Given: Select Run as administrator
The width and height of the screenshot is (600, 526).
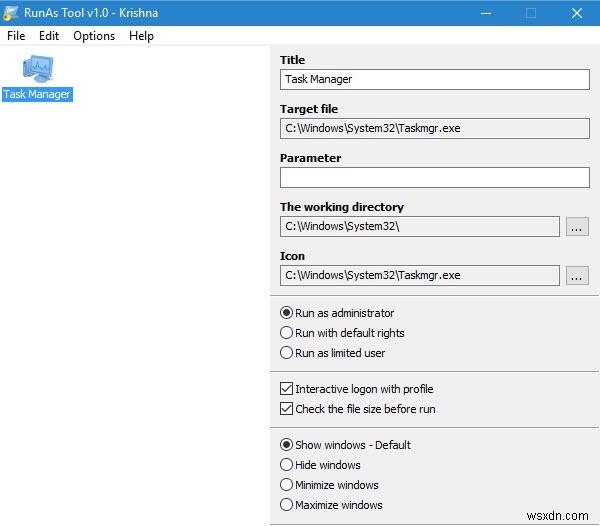Looking at the screenshot, I should [x=337, y=313].
